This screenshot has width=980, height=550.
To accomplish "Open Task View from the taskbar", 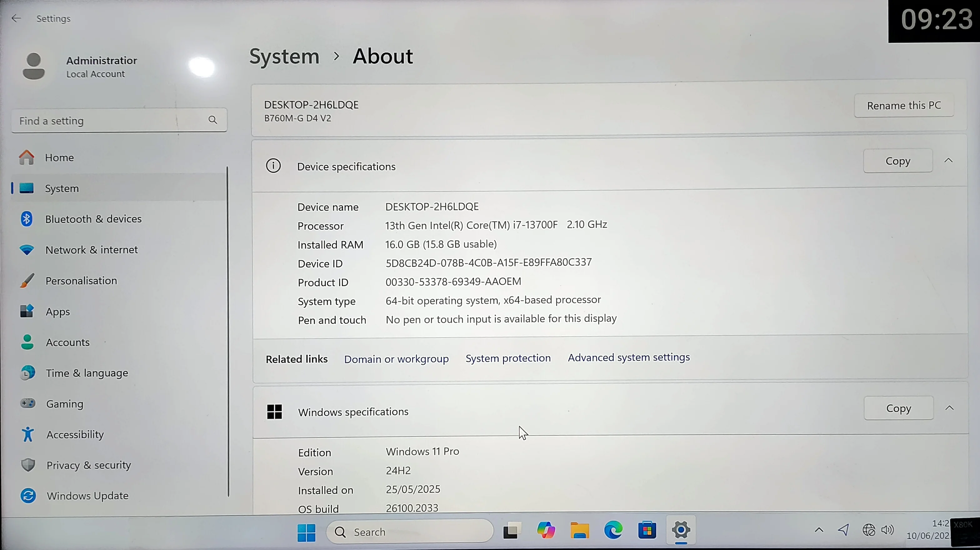I will [x=512, y=531].
